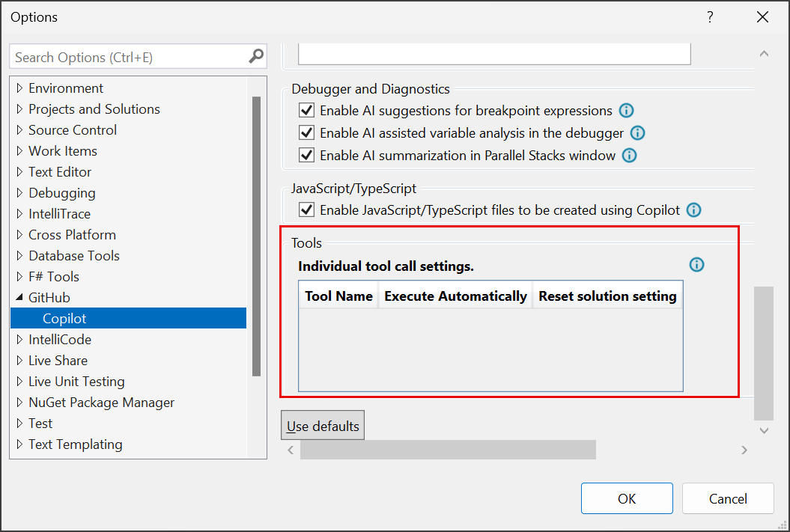This screenshot has width=790, height=532.
Task: Click info icon next to Parallel Stacks summarization
Action: click(629, 156)
